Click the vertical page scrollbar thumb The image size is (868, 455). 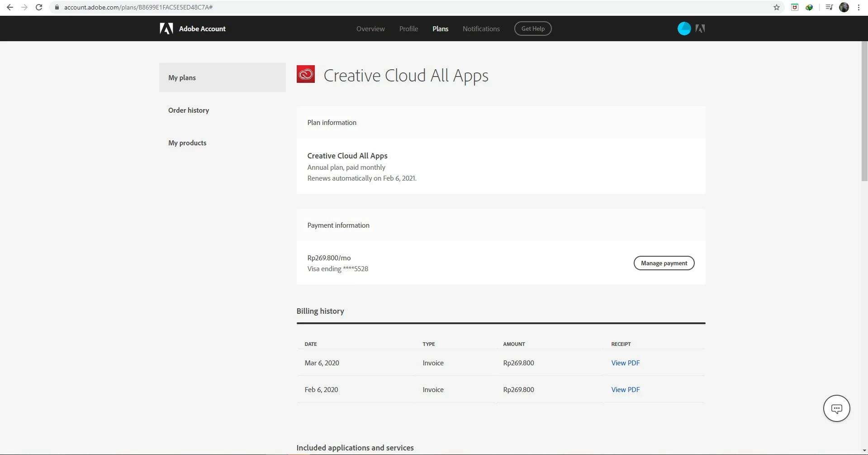click(864, 111)
